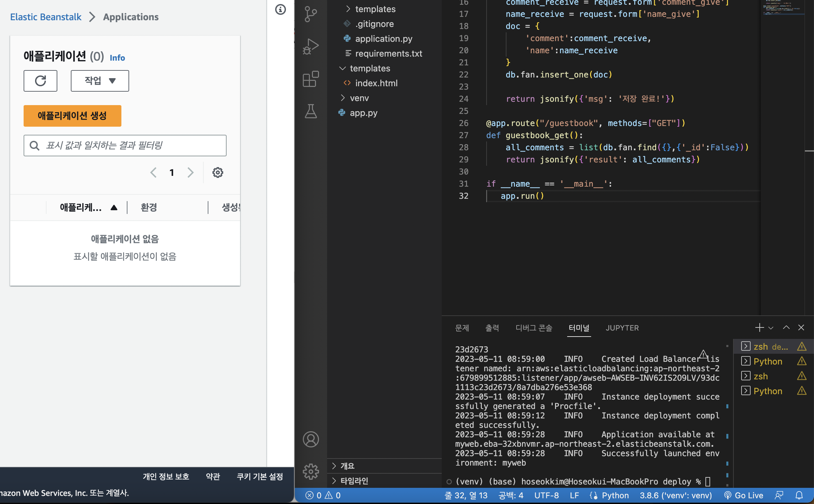Open Source Control view in activity bar
The width and height of the screenshot is (814, 504).
click(311, 14)
